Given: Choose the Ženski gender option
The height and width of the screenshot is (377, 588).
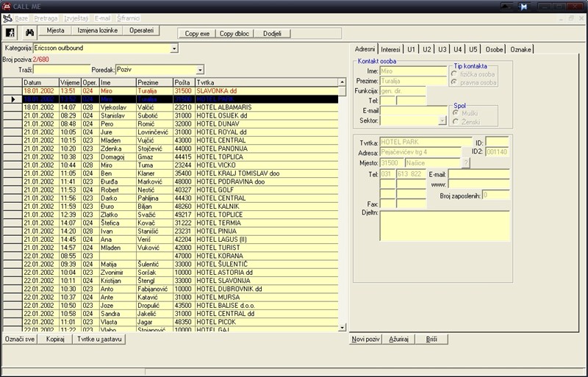Looking at the screenshot, I should [456, 121].
